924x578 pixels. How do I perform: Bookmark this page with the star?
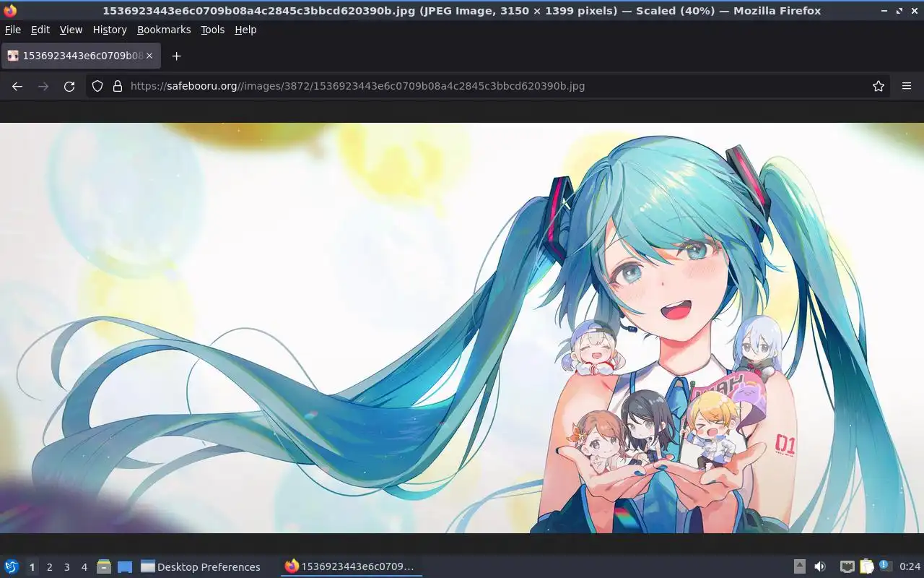[879, 86]
